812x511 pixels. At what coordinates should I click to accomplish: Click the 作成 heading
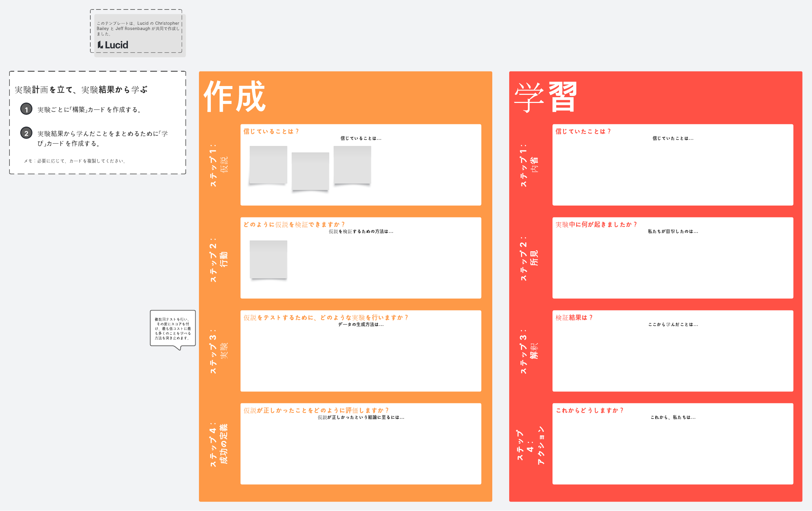point(235,97)
